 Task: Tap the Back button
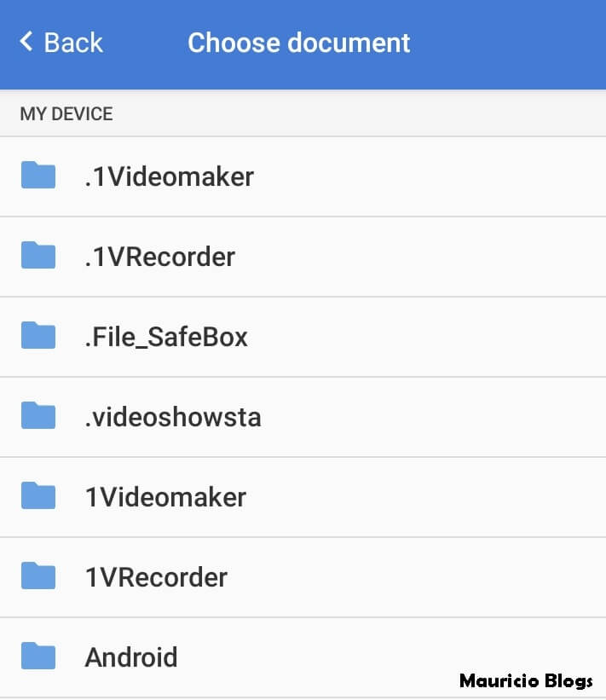click(x=56, y=43)
